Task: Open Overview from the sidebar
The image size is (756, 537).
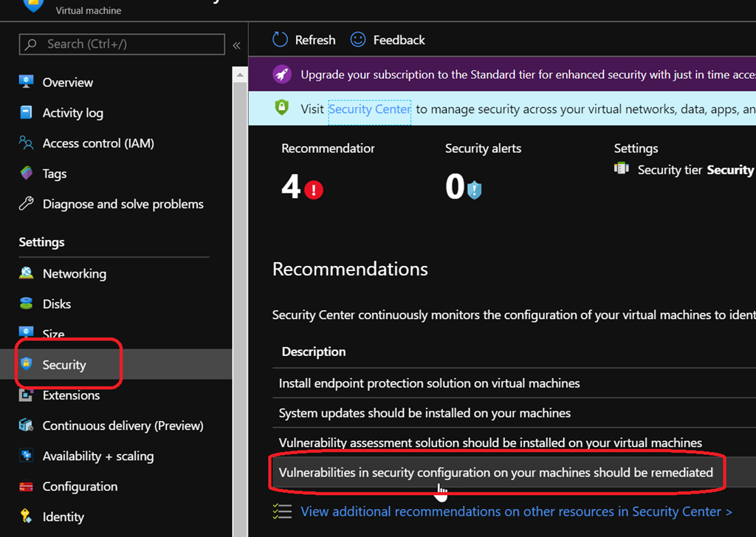Action: click(67, 83)
